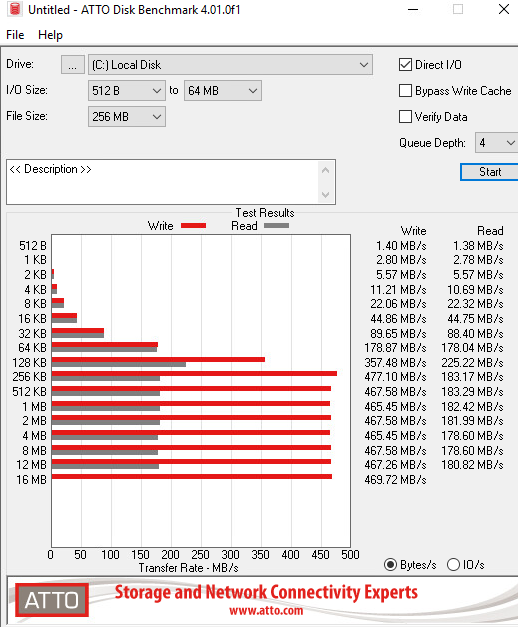Open the www.atto.com link
This screenshot has height=627, width=518.
pos(266,611)
